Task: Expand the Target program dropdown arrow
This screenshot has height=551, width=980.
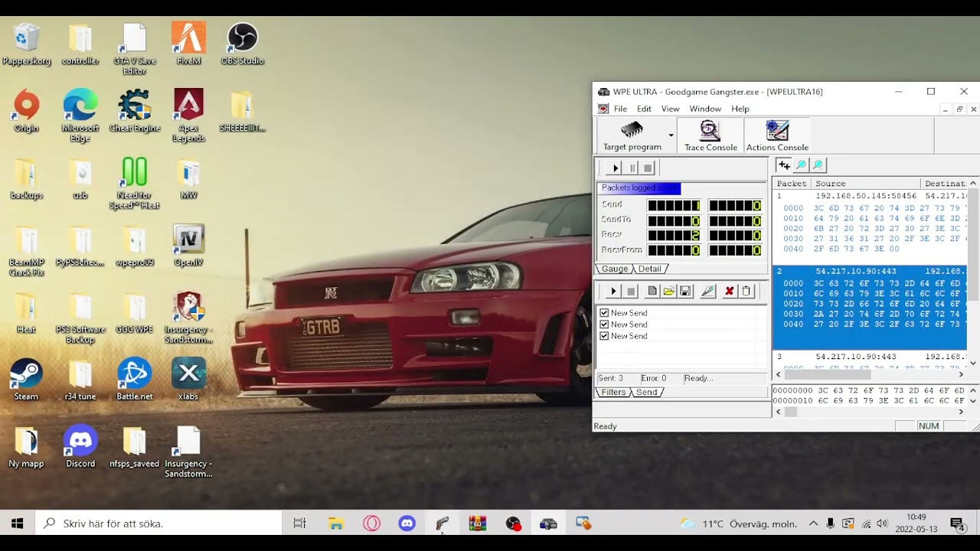Action: click(x=671, y=136)
